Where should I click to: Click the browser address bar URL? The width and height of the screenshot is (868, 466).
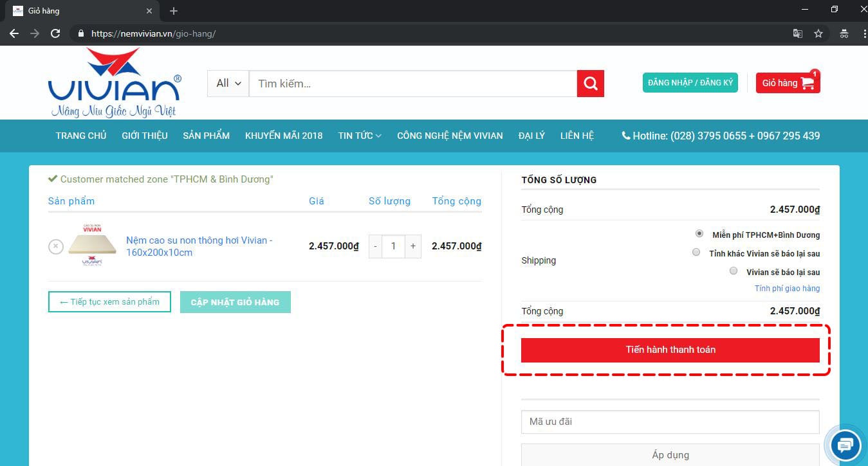click(x=153, y=33)
